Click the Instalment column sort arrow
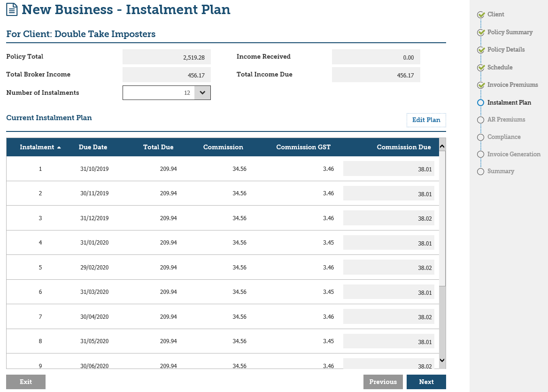 (59, 147)
